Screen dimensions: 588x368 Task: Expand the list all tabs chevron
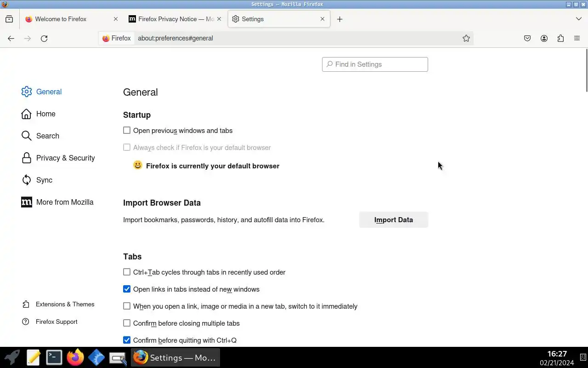coord(579,19)
